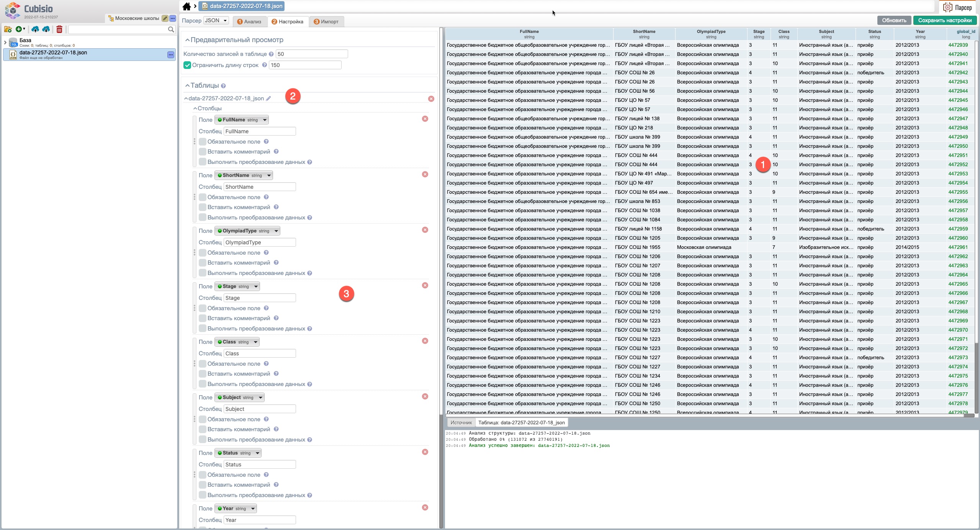The image size is (980, 530).
Task: Click the Количество записей в таблице field
Action: tap(311, 54)
